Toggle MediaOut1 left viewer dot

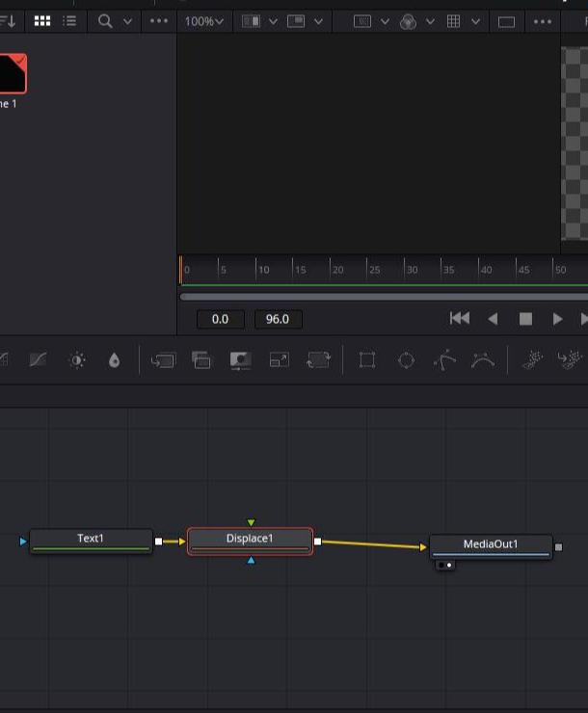pyautogui.click(x=441, y=566)
